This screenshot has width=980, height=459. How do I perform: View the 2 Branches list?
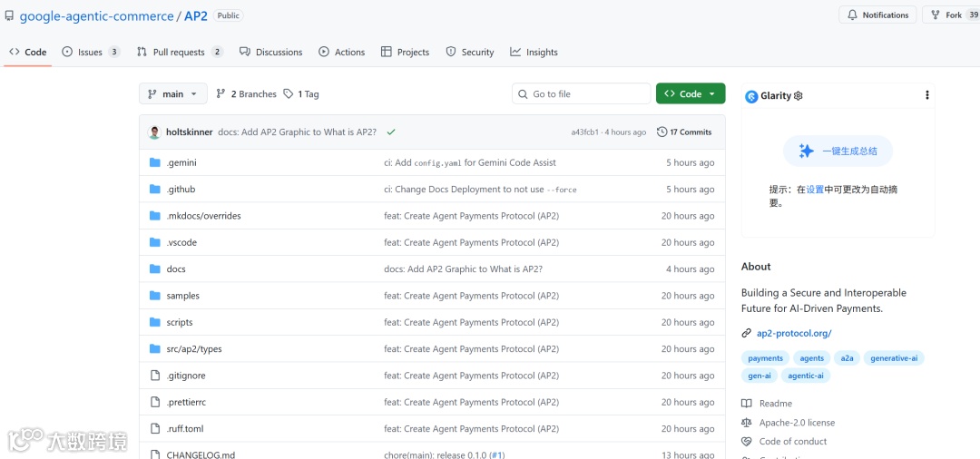(246, 93)
